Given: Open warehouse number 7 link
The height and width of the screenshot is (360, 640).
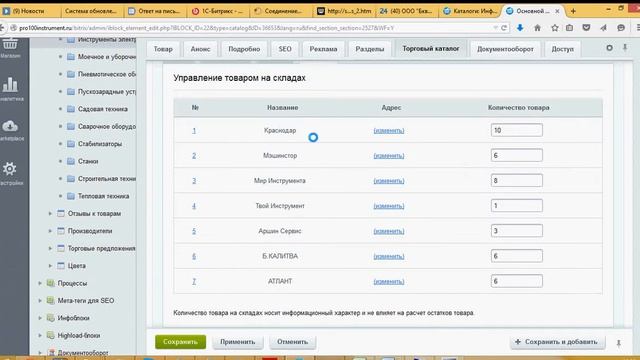Looking at the screenshot, I should tap(194, 282).
